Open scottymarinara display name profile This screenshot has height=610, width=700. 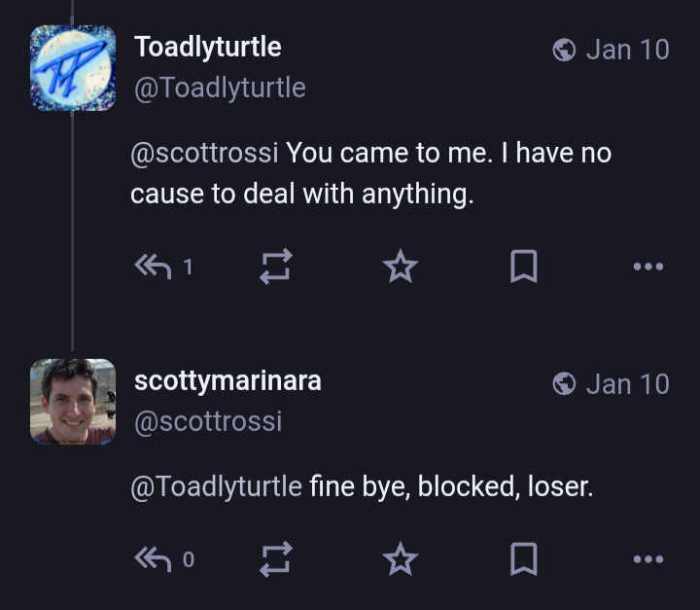click(227, 381)
